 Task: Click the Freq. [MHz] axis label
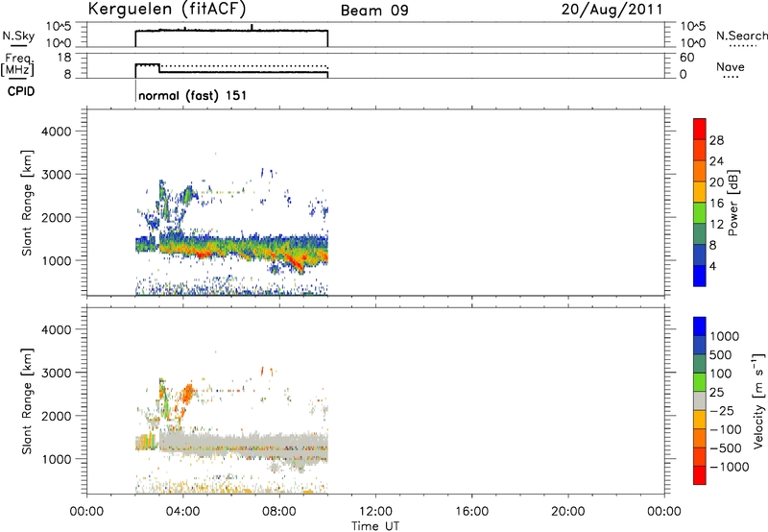tap(18, 64)
